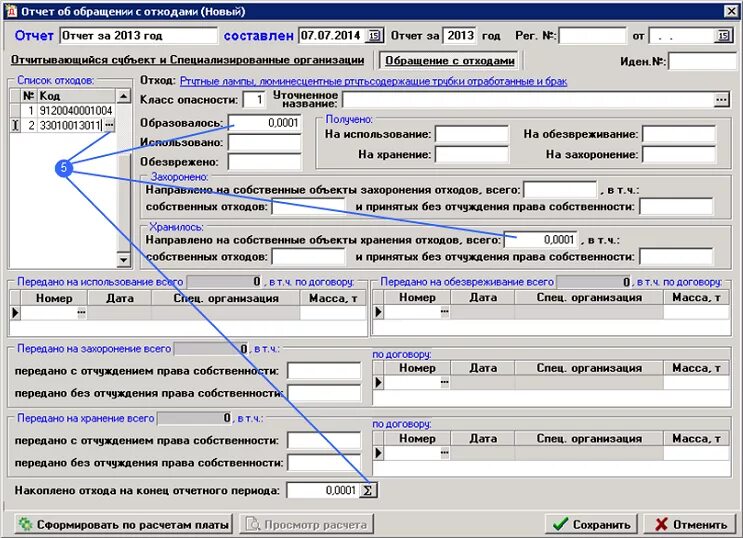Click 'На хранение' received field
Screen dimensions: 743x538
(x=472, y=154)
